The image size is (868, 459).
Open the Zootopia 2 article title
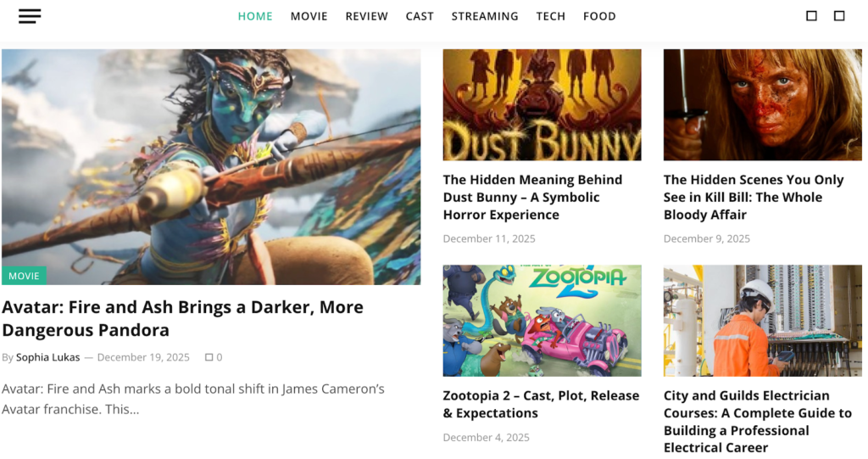pos(541,404)
